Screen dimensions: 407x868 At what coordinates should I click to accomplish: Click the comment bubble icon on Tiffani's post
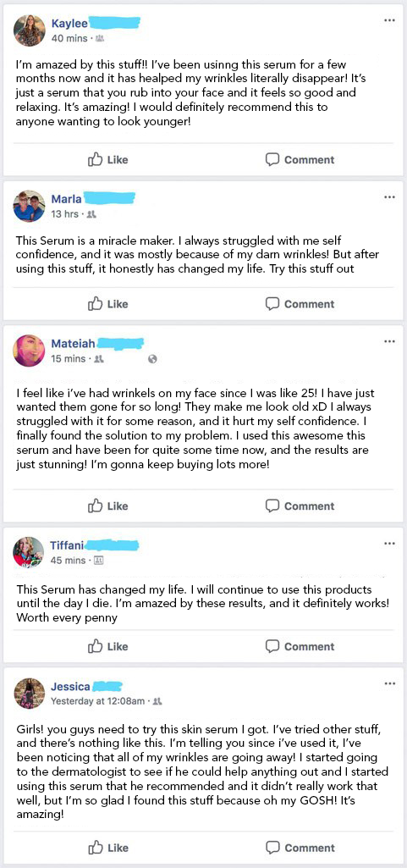point(272,646)
